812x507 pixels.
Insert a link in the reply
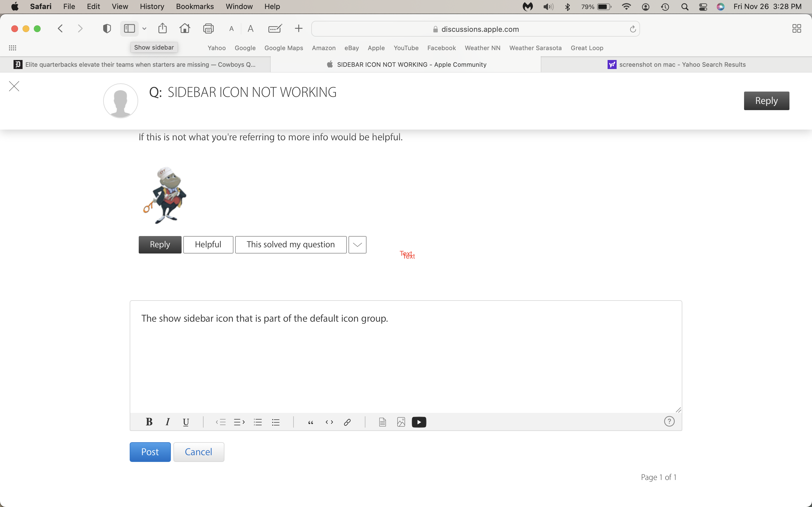(x=347, y=422)
